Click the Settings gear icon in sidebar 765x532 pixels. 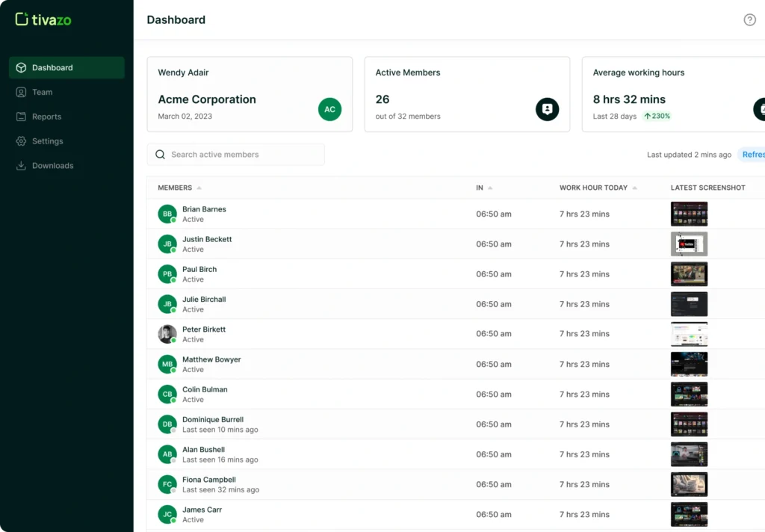(21, 141)
